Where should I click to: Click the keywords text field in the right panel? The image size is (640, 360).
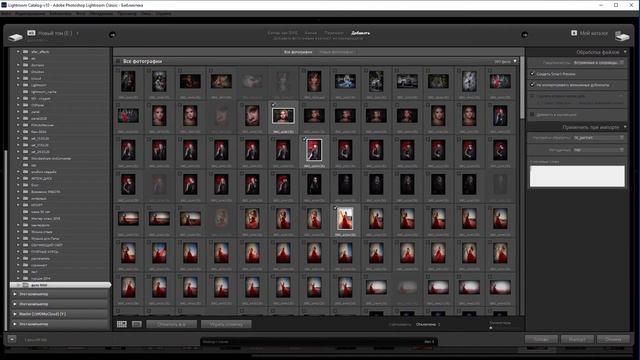[577, 176]
